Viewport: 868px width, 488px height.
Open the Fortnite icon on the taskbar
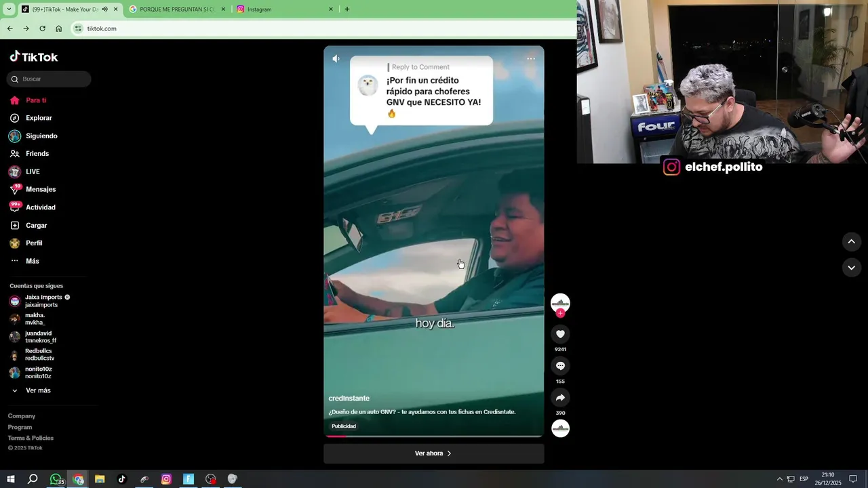[189, 479]
